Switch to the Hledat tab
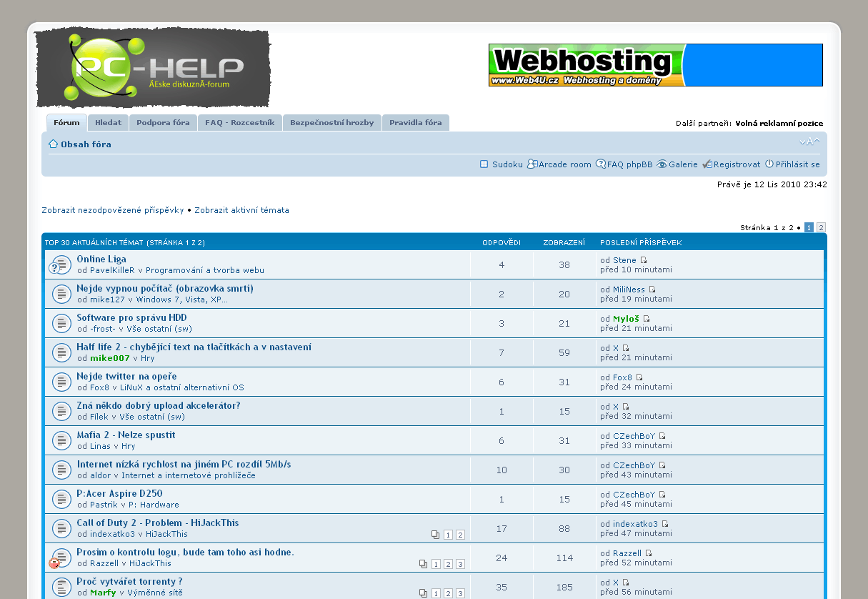Viewport: 868px width, 599px height. 108,123
